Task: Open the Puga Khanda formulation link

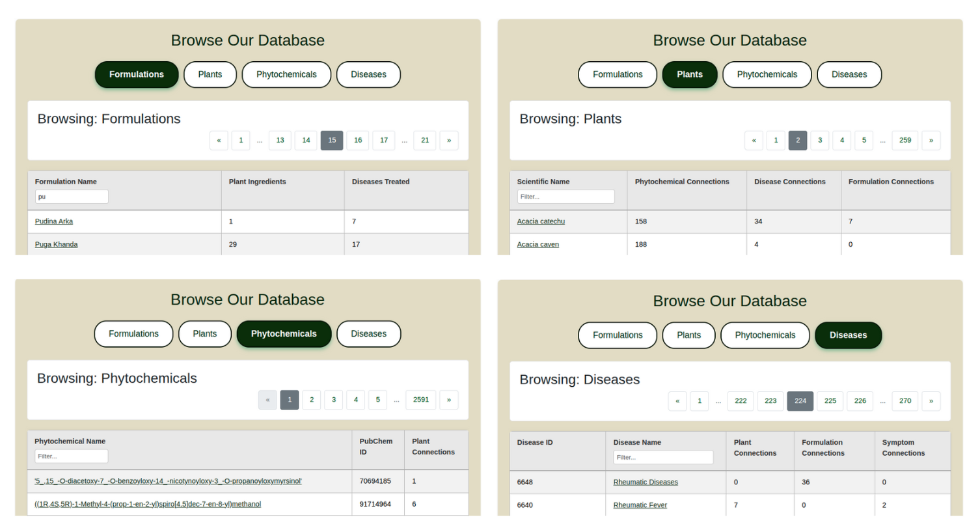Action: coord(56,245)
